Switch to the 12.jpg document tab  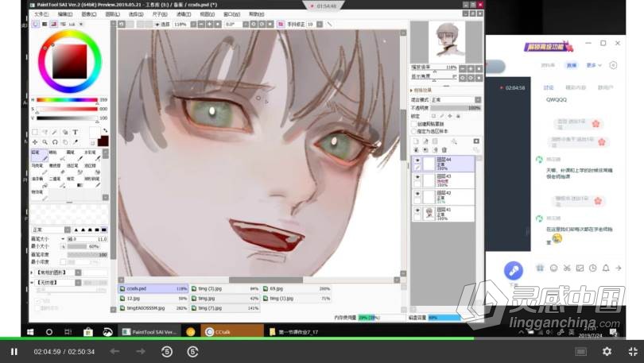pos(153,299)
